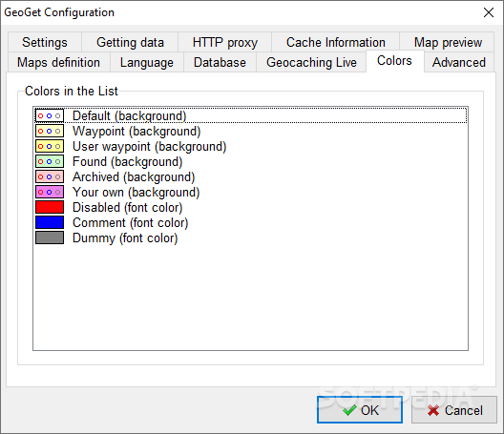Select the "Default (background)" list entry

250,115
